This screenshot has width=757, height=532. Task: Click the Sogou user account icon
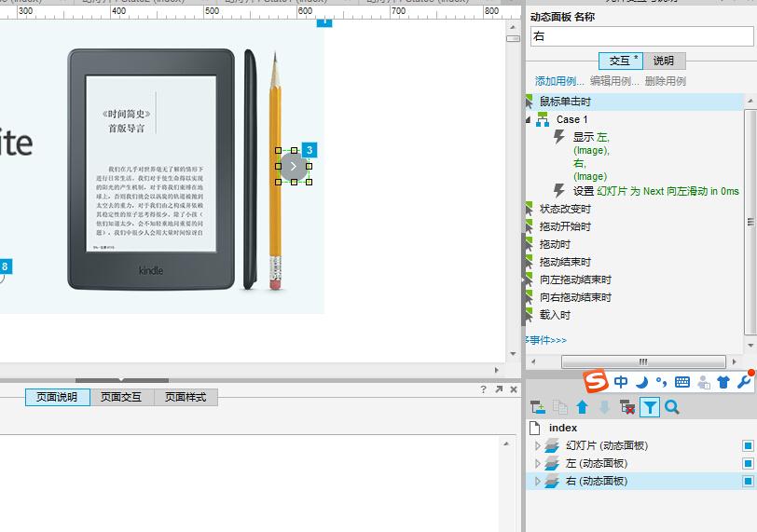(x=704, y=383)
